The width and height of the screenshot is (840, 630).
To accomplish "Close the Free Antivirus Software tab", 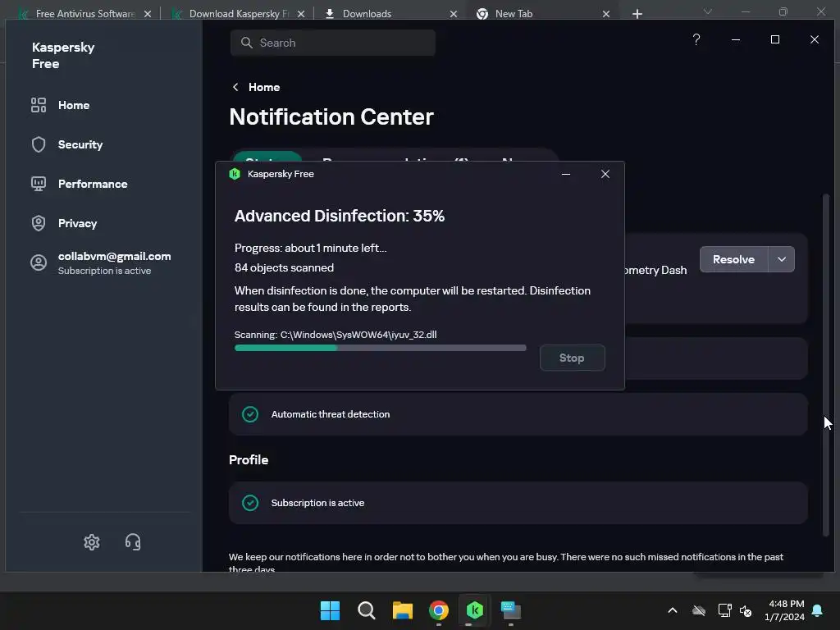I will coord(148,14).
